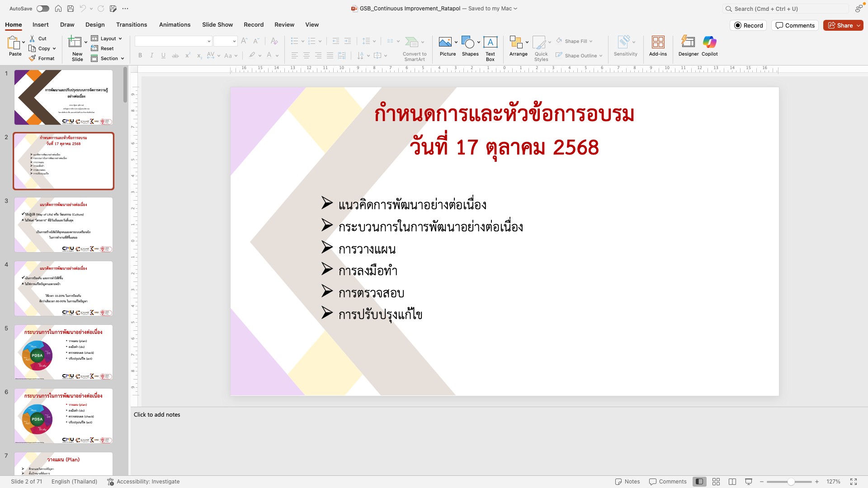Toggle the Notes pane button
Viewport: 868px width, 488px height.
click(x=627, y=482)
